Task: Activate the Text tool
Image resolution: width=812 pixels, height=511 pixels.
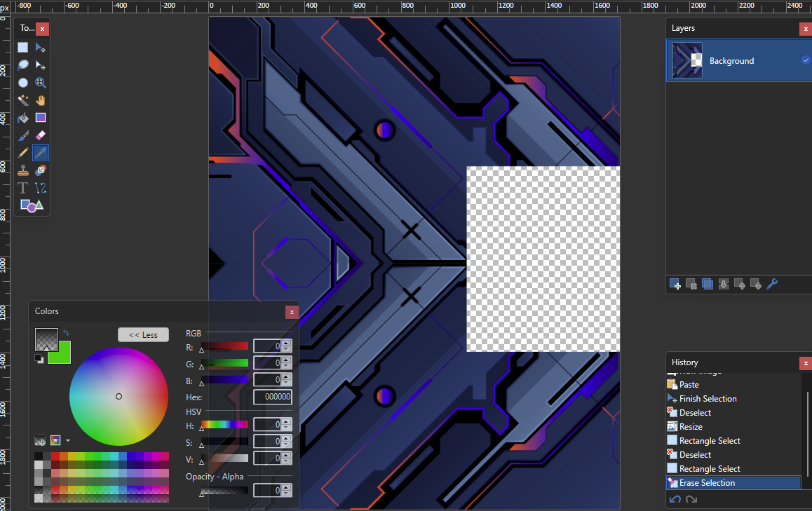Action: click(22, 188)
